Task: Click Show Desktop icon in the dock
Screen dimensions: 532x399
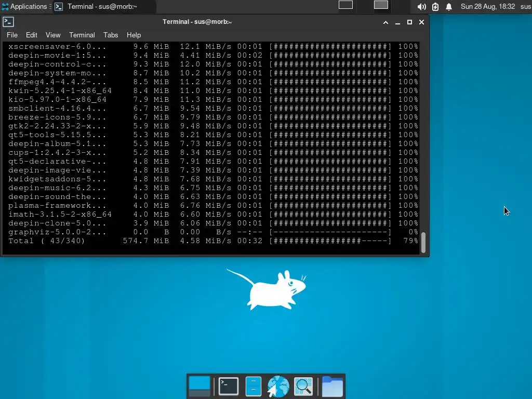Action: pos(199,386)
